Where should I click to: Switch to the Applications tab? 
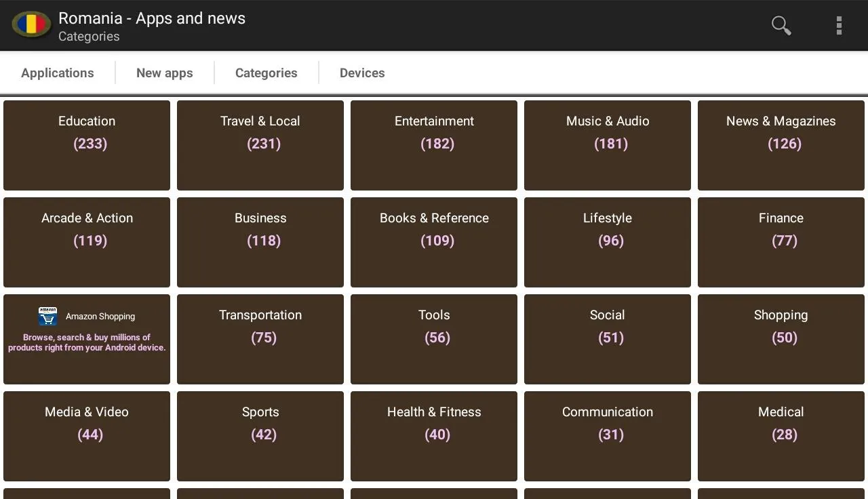coord(58,73)
